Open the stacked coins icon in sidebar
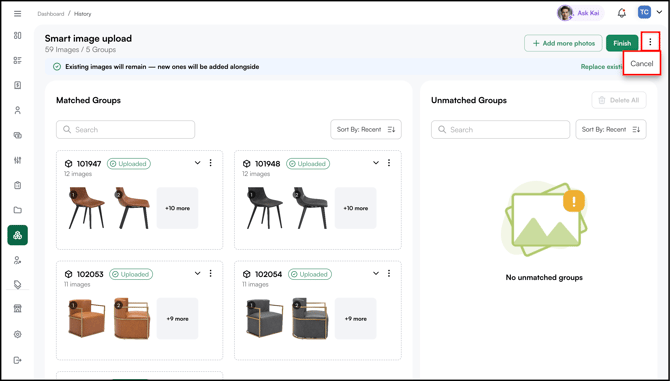Screen dimensions: 670x381 (x=18, y=135)
